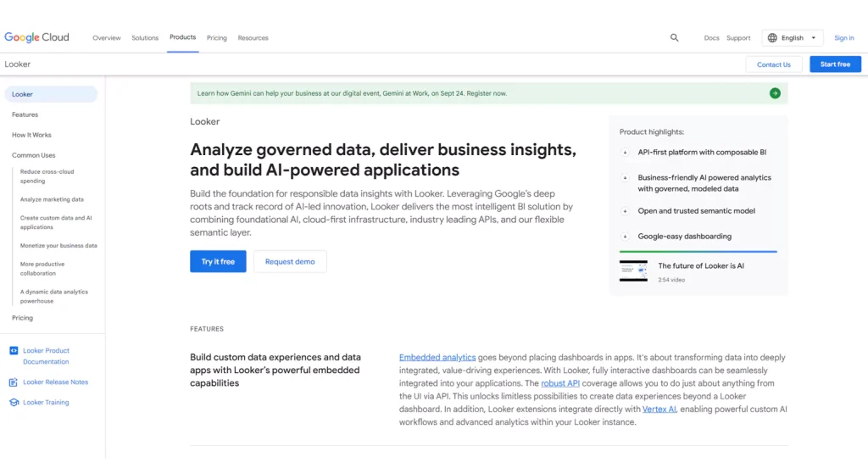Open the Products menu tab
Image resolution: width=868 pixels, height=474 pixels.
click(x=182, y=37)
